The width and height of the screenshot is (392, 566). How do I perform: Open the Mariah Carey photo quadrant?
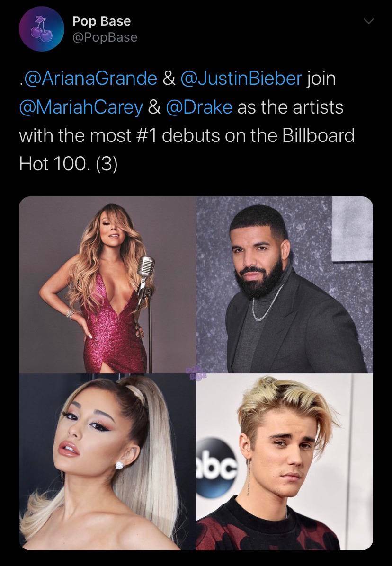coord(107,284)
